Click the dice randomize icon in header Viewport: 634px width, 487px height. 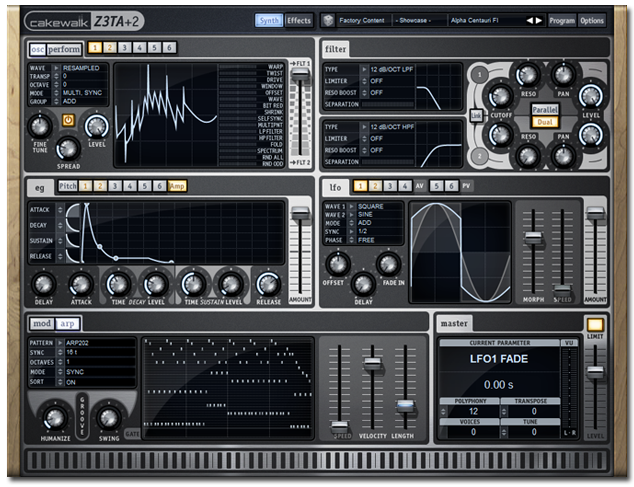[x=328, y=20]
